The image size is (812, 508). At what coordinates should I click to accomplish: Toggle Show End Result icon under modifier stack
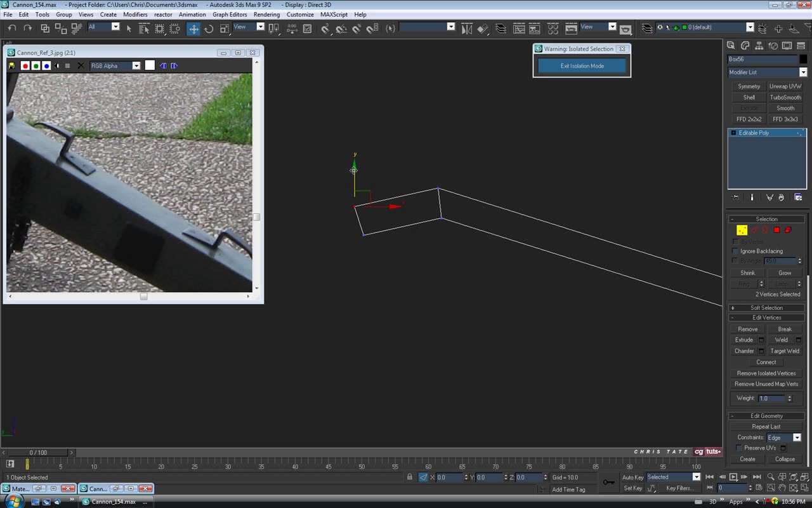(x=752, y=197)
